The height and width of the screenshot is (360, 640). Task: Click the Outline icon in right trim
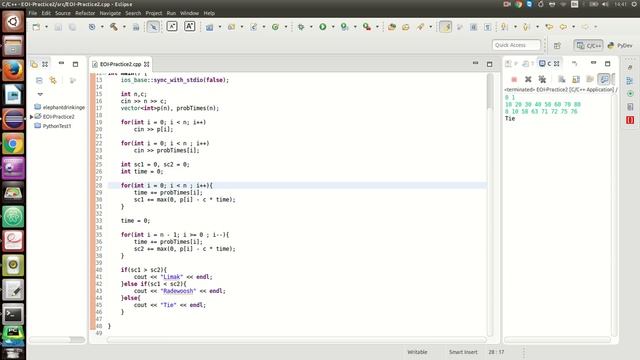point(630,81)
